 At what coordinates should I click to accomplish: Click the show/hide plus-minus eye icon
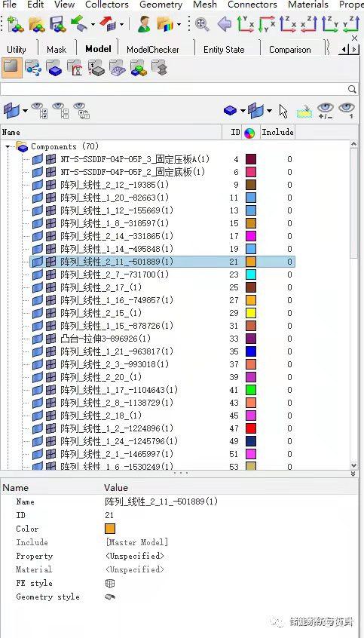point(326,110)
